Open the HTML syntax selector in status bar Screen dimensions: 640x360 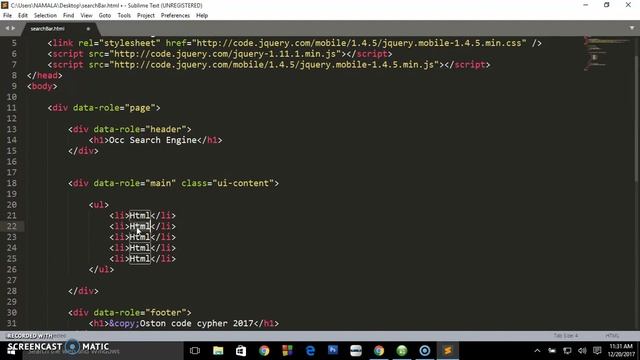pos(612,336)
